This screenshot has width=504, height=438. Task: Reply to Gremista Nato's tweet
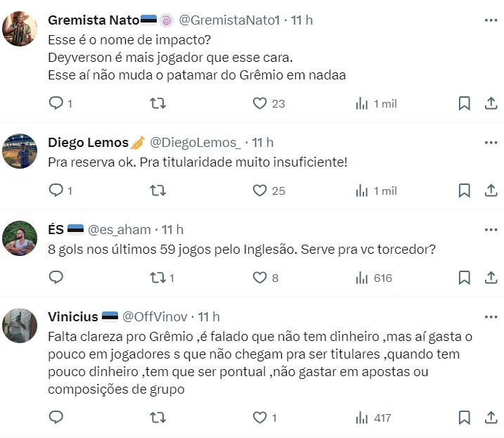coord(56,103)
